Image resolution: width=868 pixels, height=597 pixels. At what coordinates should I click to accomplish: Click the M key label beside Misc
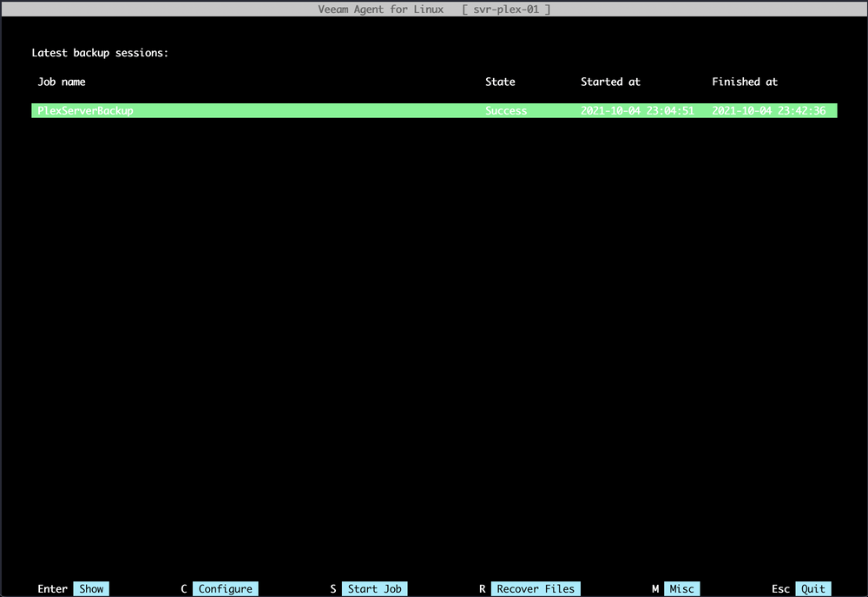pyautogui.click(x=654, y=588)
